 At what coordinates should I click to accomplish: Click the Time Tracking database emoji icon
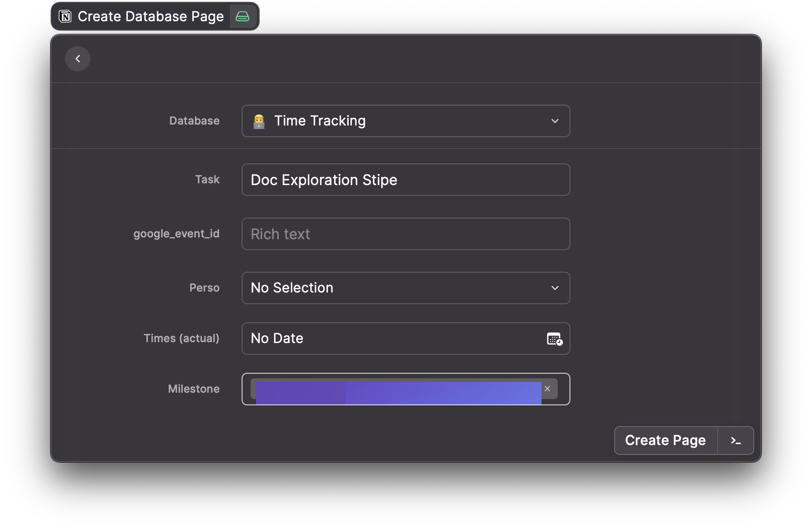click(x=259, y=121)
